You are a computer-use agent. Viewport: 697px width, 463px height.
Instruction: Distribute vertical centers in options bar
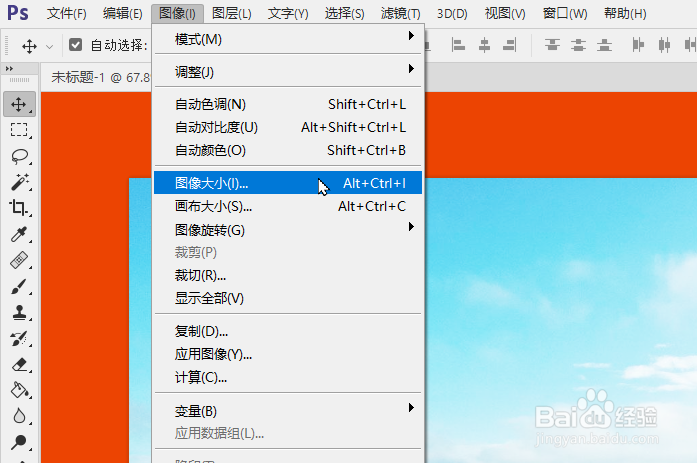578,45
